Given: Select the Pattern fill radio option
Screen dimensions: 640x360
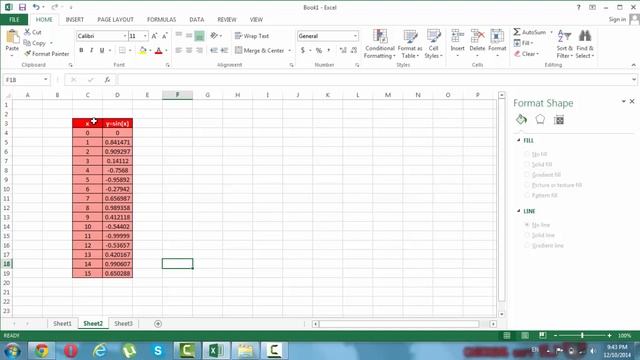Looking at the screenshot, I should (x=527, y=195).
